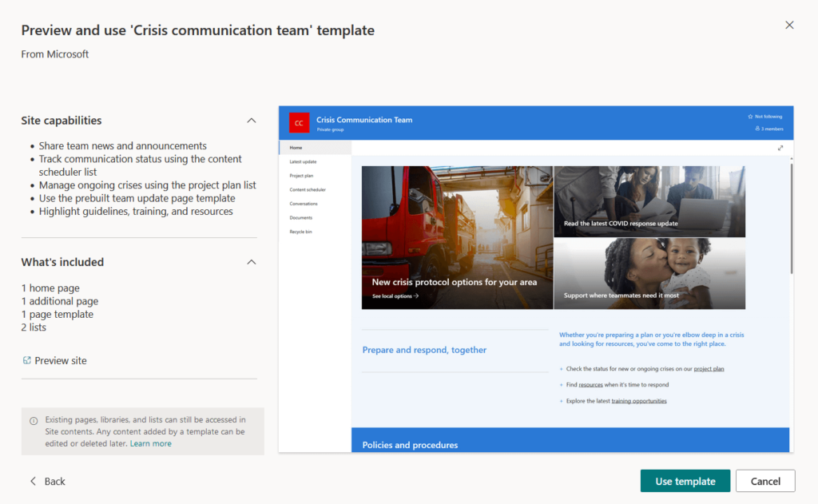Close the template preview dialog
Image resolution: width=818 pixels, height=504 pixels.
pyautogui.click(x=789, y=25)
